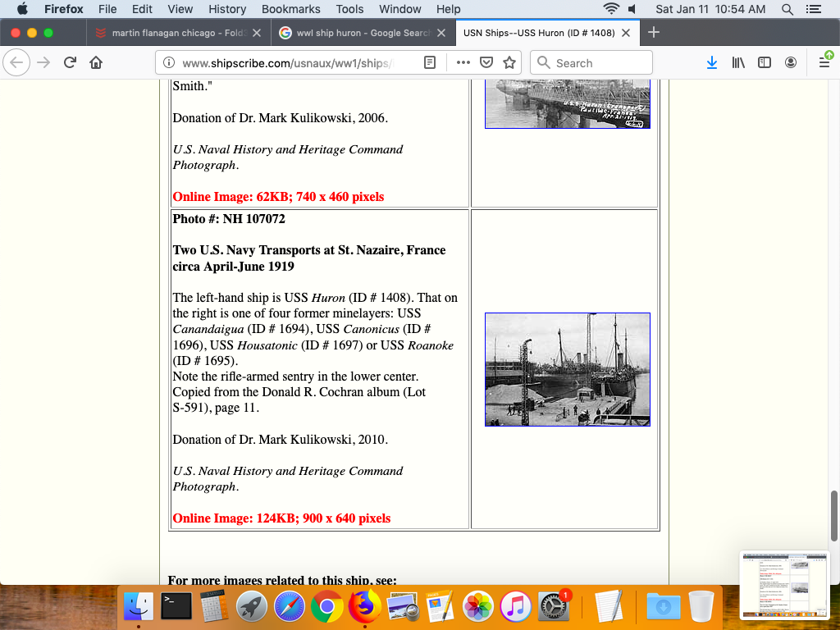Open the St. Nazaire transports photo thumbnail
The width and height of the screenshot is (840, 630).
(x=567, y=369)
